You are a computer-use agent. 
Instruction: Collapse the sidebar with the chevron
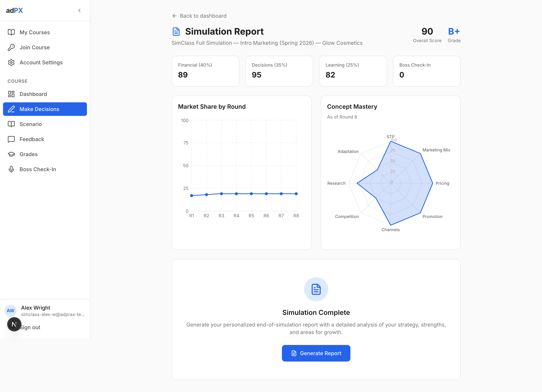coord(79,11)
